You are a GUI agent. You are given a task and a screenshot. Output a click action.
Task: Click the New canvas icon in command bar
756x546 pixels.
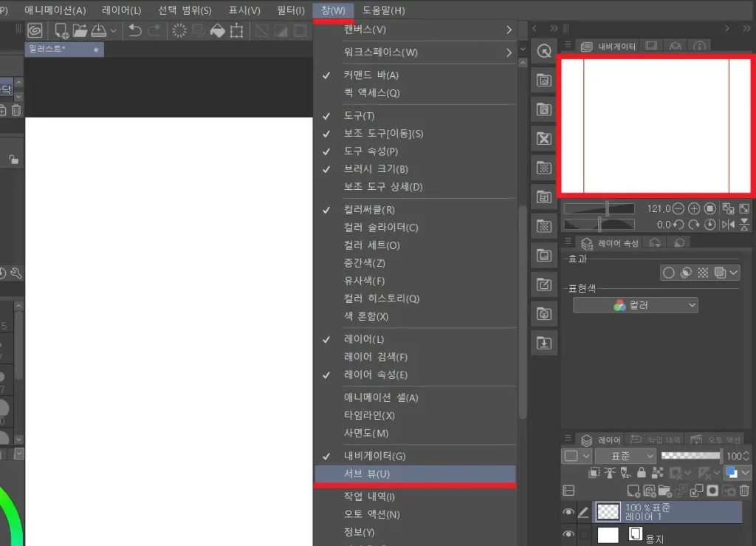pyautogui.click(x=61, y=30)
